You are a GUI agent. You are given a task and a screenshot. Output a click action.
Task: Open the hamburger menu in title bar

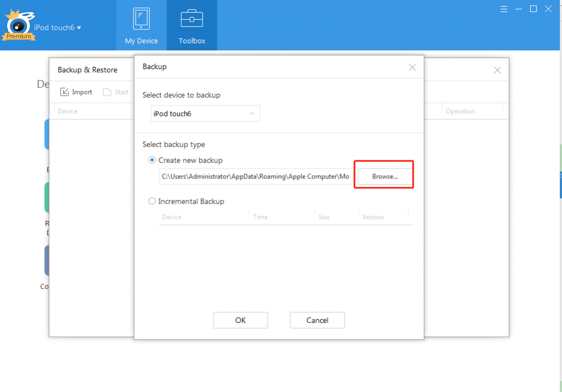[505, 9]
